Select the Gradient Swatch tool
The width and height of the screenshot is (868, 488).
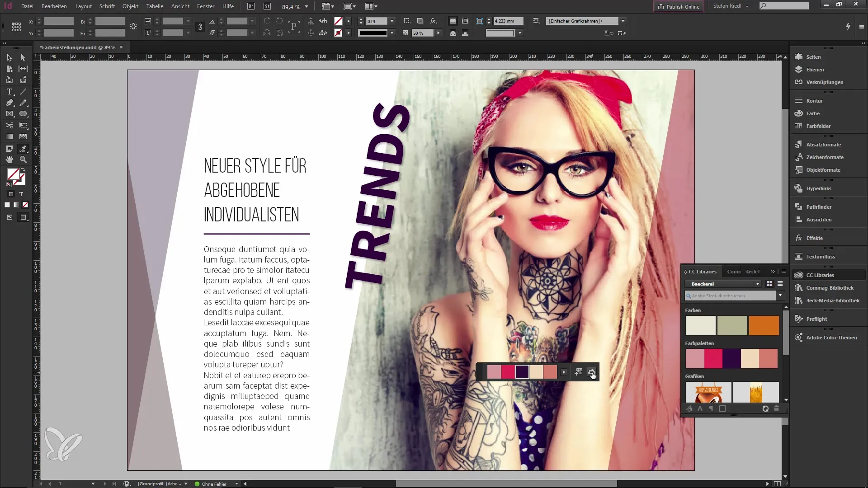tap(9, 136)
